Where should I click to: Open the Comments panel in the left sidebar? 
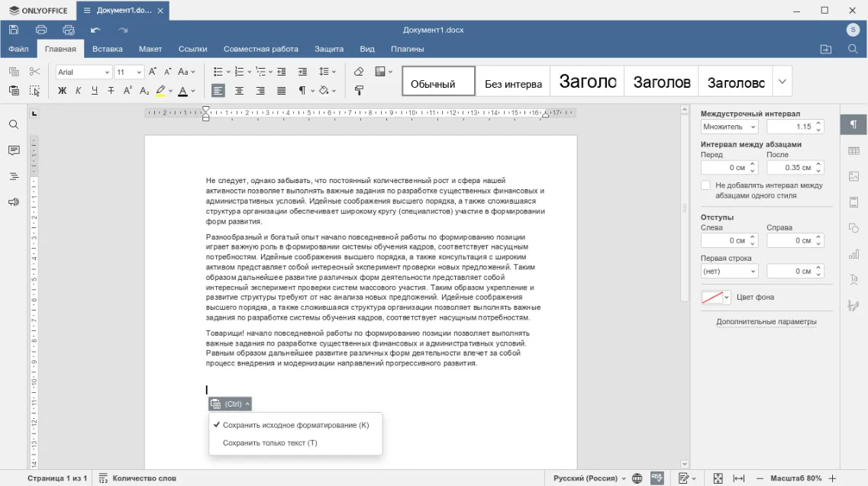pos(14,150)
